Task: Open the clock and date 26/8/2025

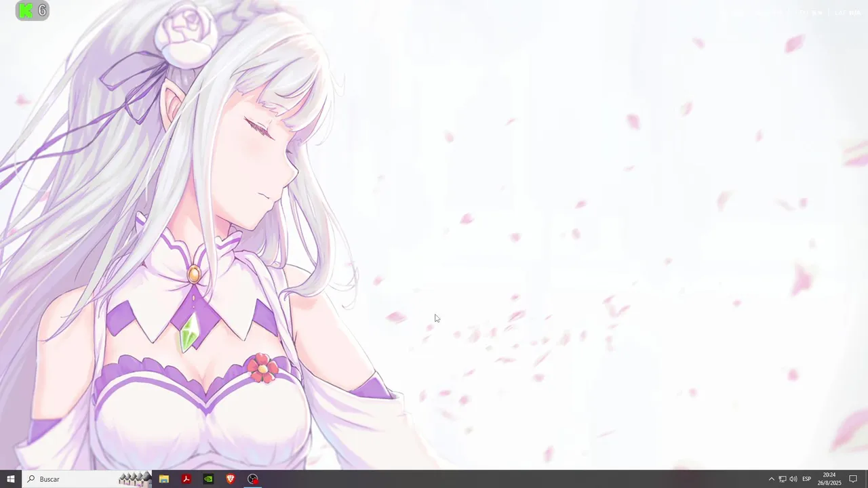Action: [829, 479]
